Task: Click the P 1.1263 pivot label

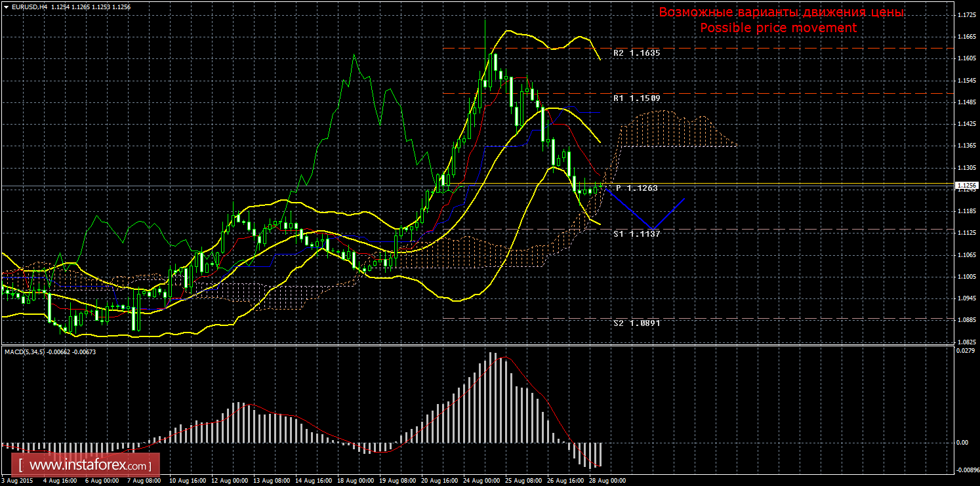Action: click(x=636, y=188)
